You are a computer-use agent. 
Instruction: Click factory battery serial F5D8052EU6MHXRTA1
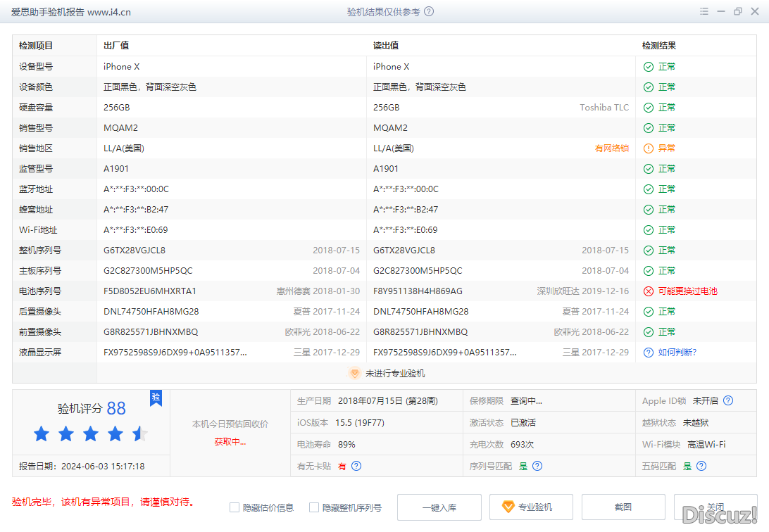150,291
